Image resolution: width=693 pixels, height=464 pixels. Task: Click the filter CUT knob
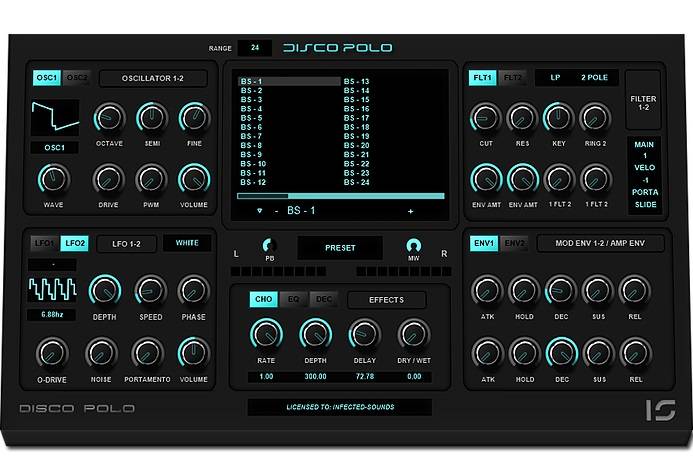[x=486, y=118]
